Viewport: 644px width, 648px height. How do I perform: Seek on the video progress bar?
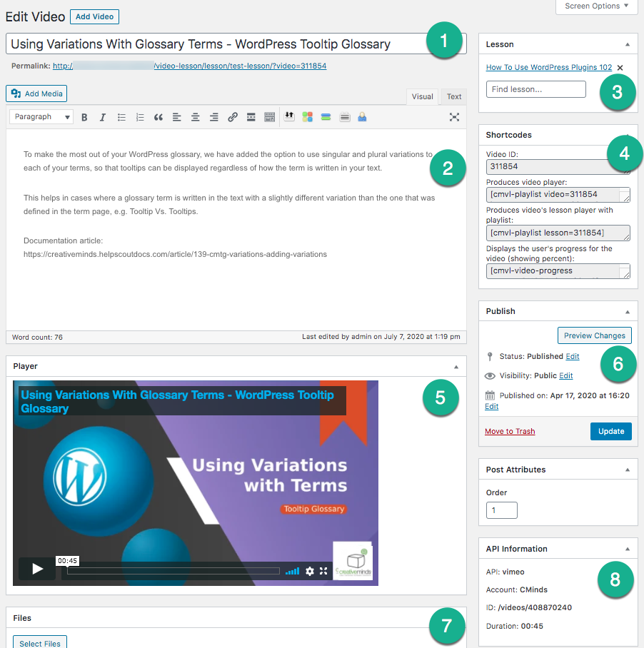pyautogui.click(x=173, y=571)
